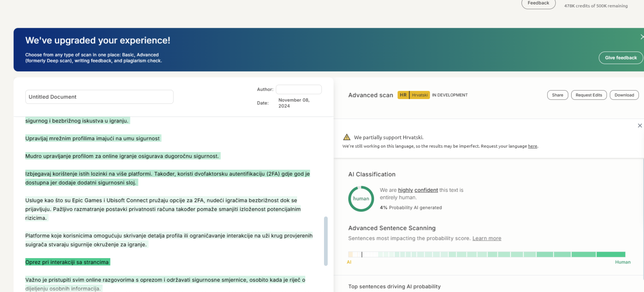Close the upgrade banner
This screenshot has width=644, height=292.
(642, 37)
